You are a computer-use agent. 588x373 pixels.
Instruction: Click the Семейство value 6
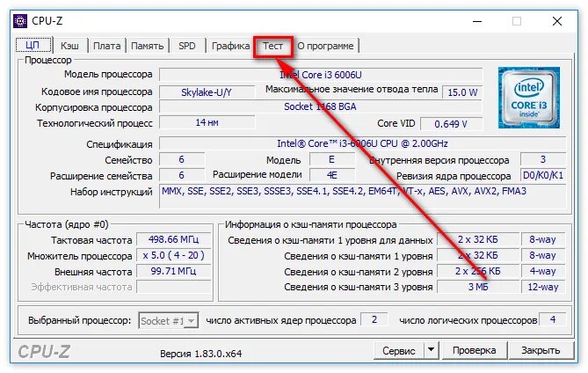pos(182,159)
